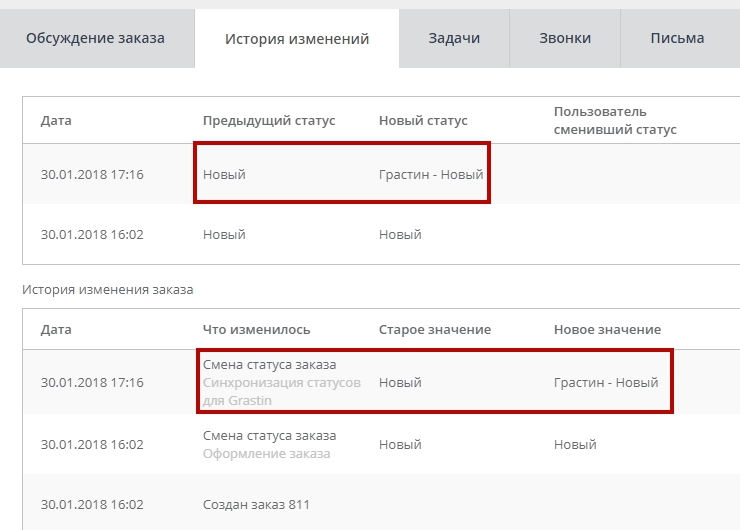Open the "Обсуждение заказа" tab
Screen dimensions: 740x530
click(97, 39)
